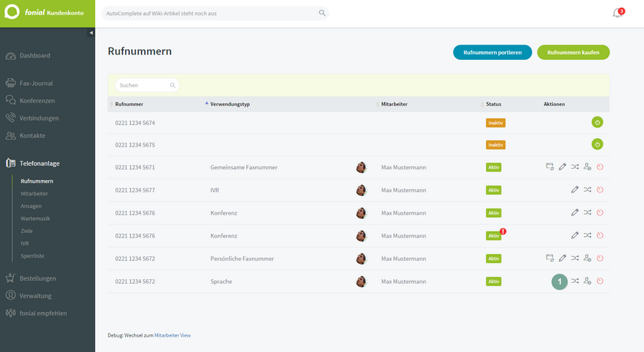The image size is (644, 352).
Task: Activate number 0221 1234 5674 via power button
Action: pos(597,123)
